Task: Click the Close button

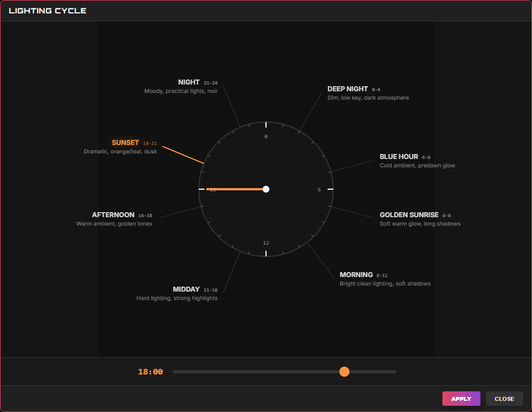Action: pyautogui.click(x=504, y=399)
